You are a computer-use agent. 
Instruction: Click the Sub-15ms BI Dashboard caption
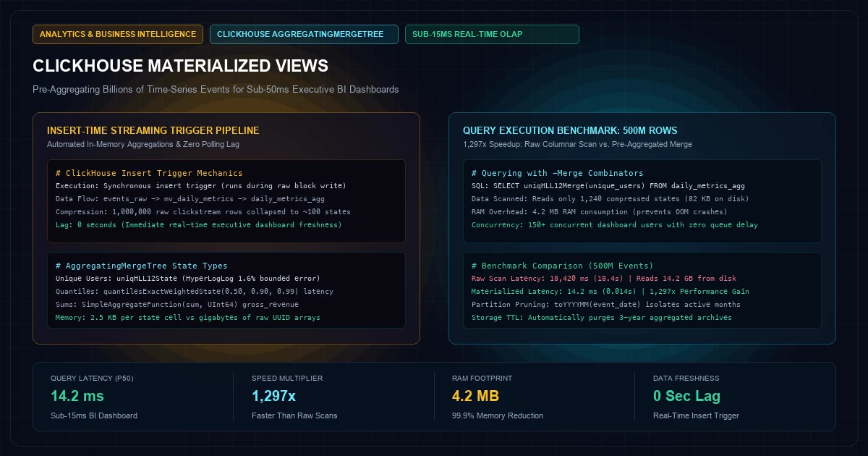click(x=94, y=415)
